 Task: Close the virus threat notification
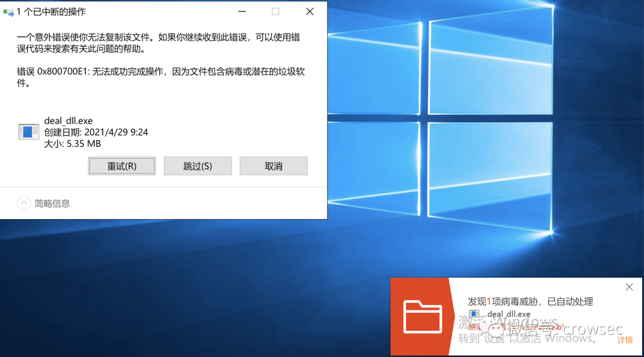tap(629, 287)
